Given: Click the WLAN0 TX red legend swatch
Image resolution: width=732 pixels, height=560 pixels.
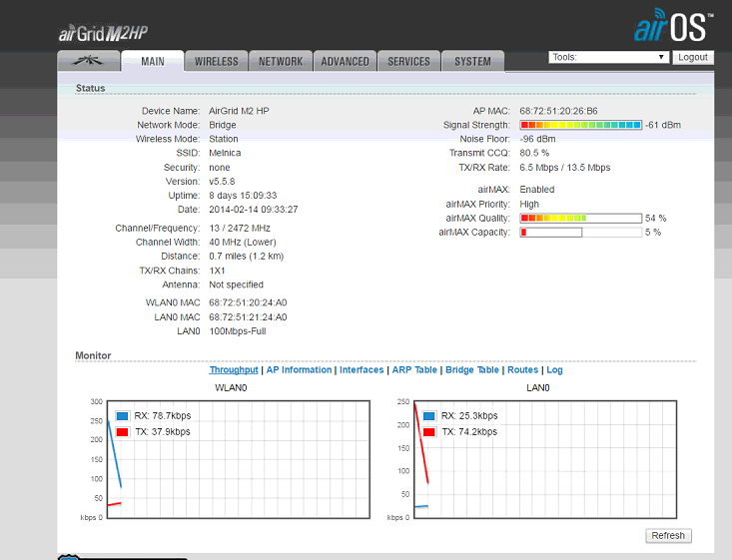Looking at the screenshot, I should 122,431.
